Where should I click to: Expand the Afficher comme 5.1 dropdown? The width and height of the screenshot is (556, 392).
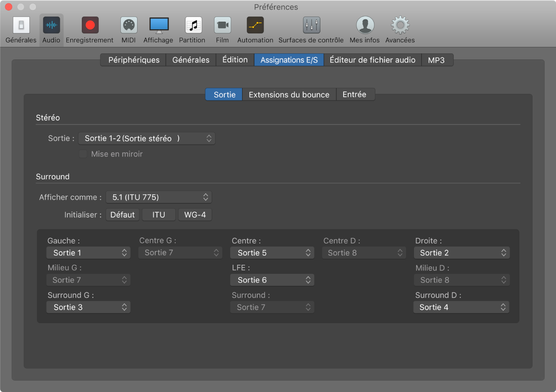pyautogui.click(x=159, y=197)
